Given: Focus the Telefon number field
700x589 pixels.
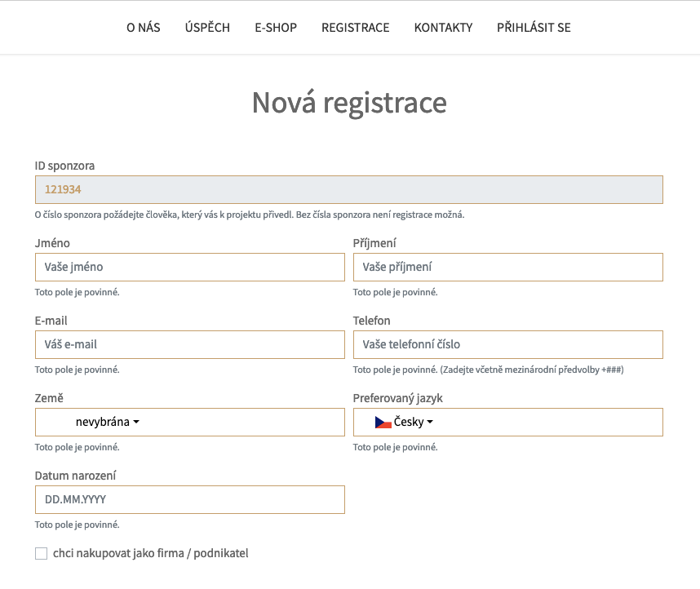Looking at the screenshot, I should coord(507,344).
